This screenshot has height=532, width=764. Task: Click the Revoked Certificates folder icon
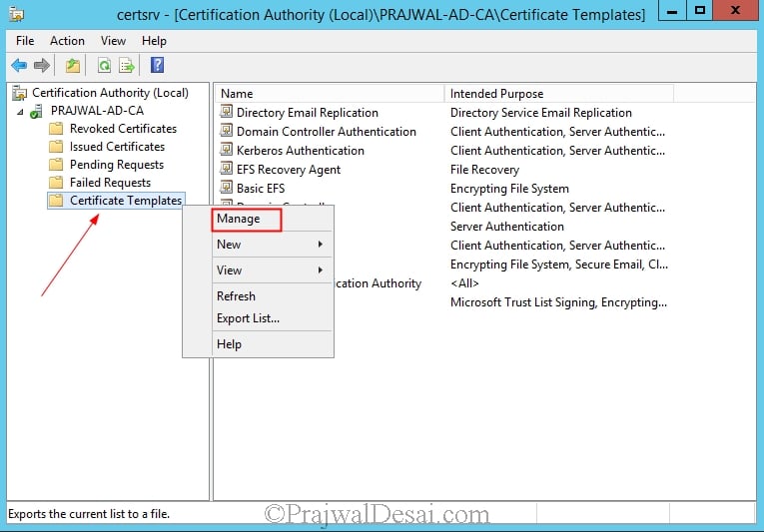coord(56,129)
